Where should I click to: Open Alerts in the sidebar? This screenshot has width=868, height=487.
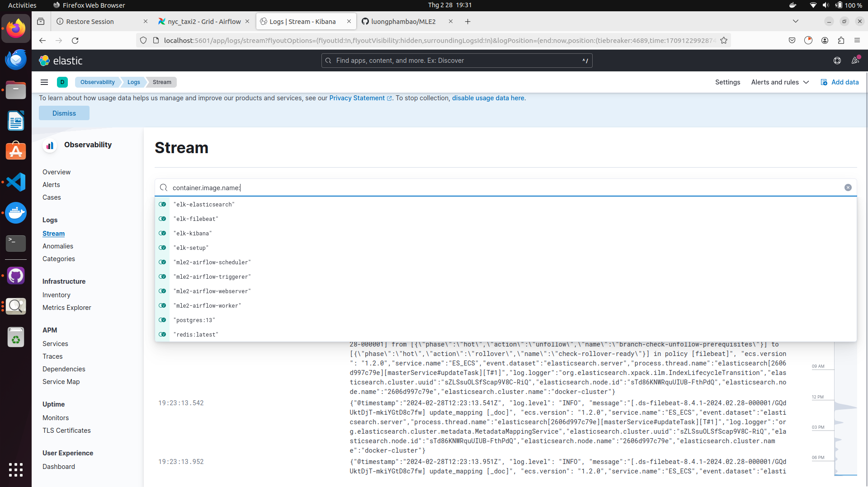pyautogui.click(x=51, y=185)
